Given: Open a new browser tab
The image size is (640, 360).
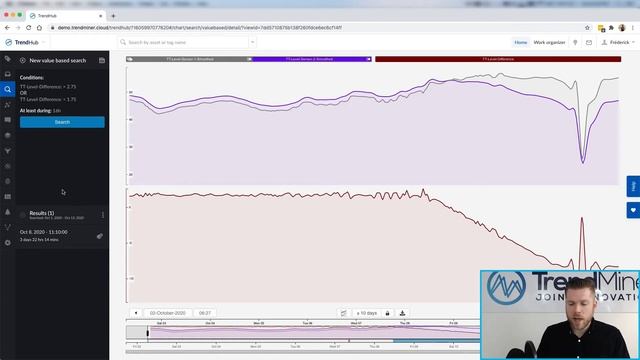Looking at the screenshot, I should [113, 16].
